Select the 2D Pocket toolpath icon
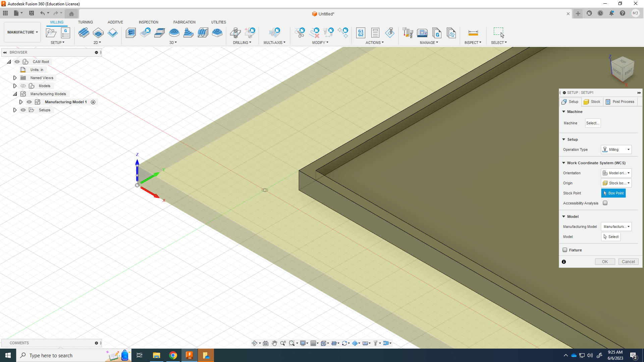Screen dimensions: 644x362 point(98,33)
